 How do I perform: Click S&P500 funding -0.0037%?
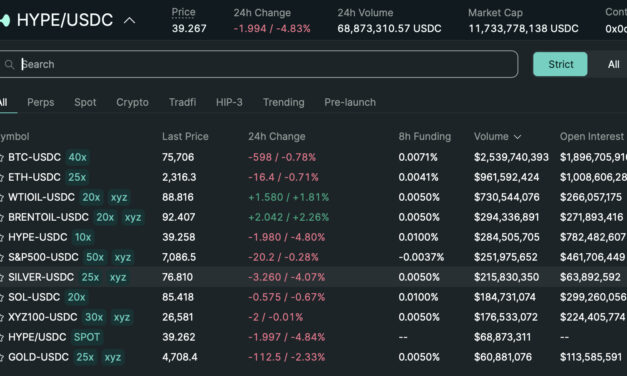click(421, 257)
